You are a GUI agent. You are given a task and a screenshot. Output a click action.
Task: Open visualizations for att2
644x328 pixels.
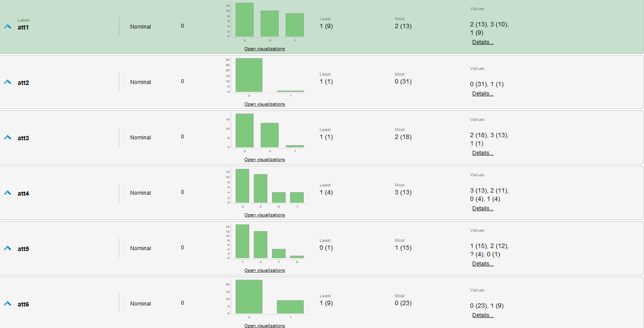coord(265,104)
